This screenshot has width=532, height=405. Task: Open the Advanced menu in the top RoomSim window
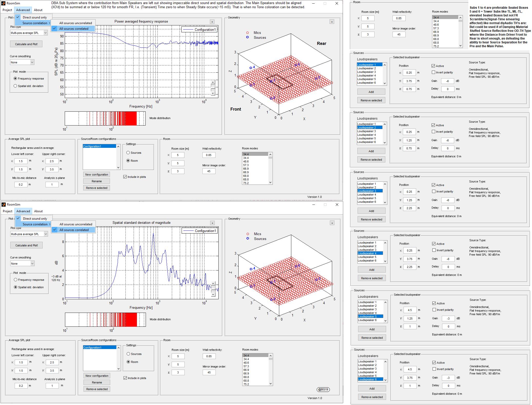23,10
